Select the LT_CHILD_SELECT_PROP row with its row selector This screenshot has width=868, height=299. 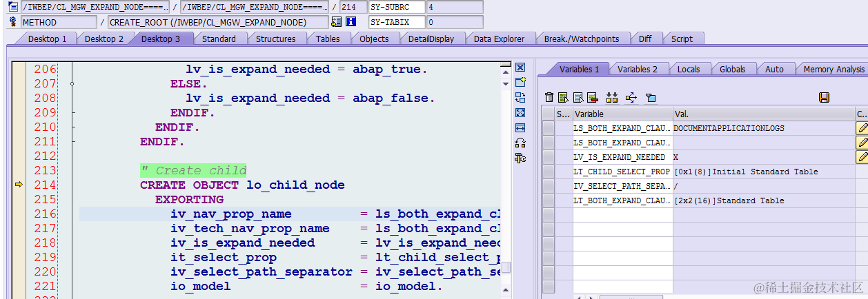point(549,172)
